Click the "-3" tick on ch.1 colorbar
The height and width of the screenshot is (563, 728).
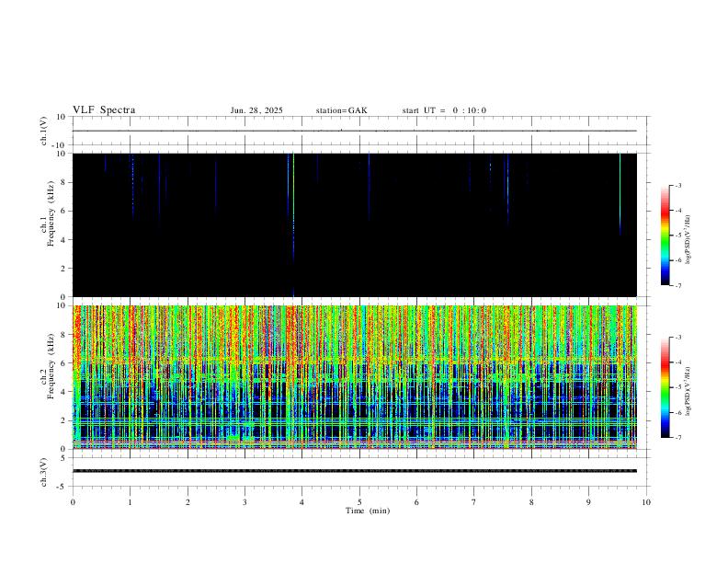pos(678,185)
